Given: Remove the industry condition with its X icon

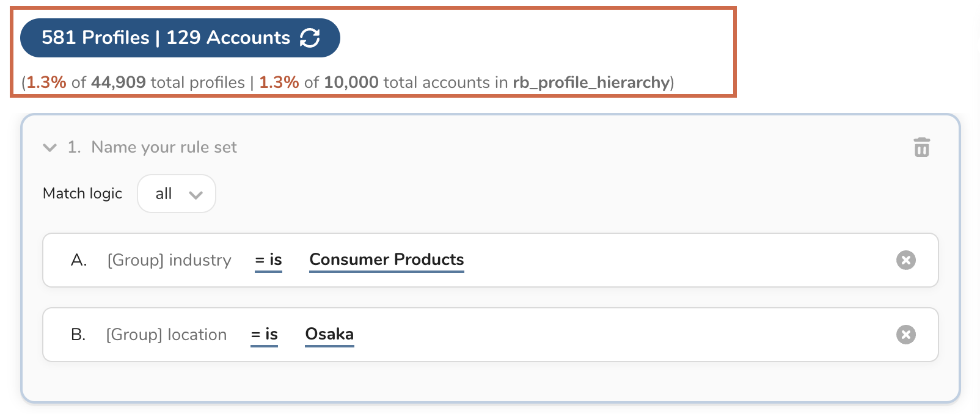Looking at the screenshot, I should tap(905, 260).
